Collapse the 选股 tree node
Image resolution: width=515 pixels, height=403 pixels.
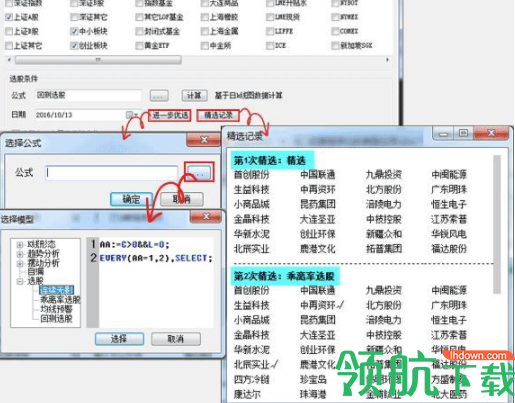pyautogui.click(x=20, y=282)
